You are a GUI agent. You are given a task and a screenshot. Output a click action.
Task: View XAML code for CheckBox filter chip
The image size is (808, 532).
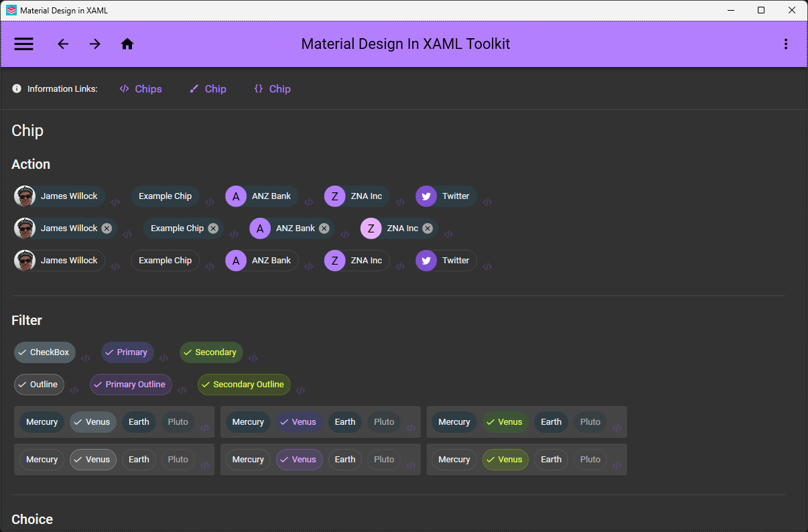click(85, 358)
